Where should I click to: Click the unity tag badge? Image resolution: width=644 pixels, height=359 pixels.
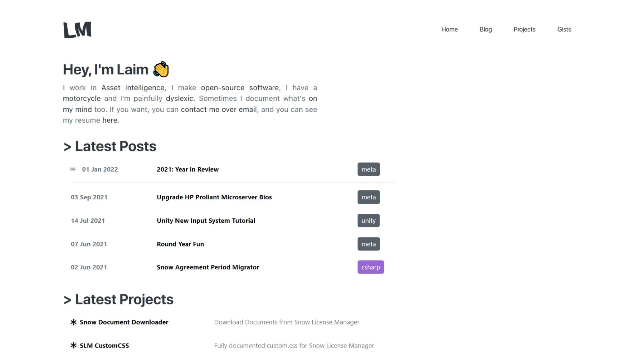(x=368, y=221)
